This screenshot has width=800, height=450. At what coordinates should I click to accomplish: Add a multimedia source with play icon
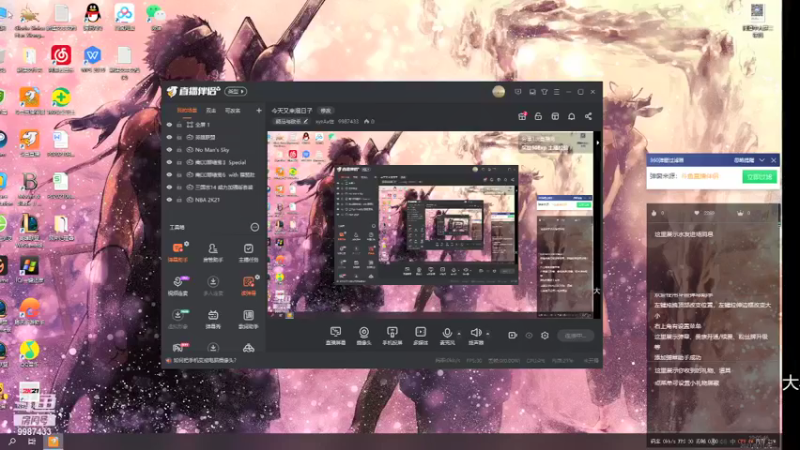click(x=420, y=336)
